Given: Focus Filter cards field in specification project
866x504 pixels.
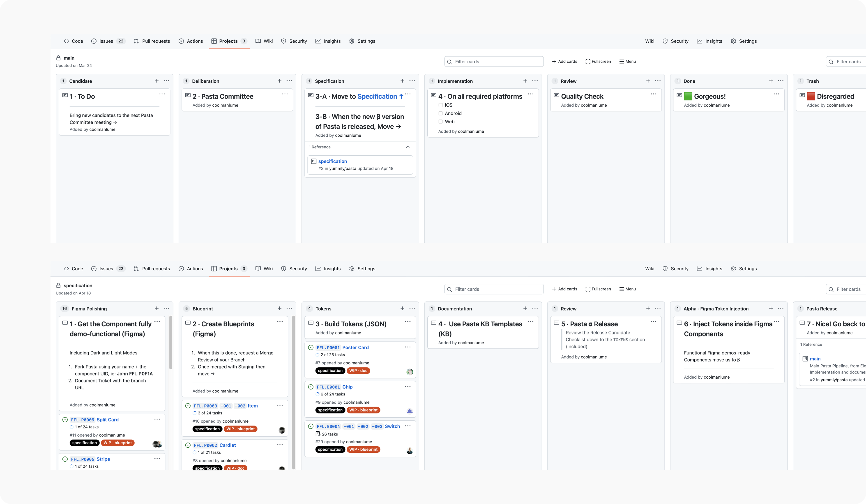Looking at the screenshot, I should point(494,289).
